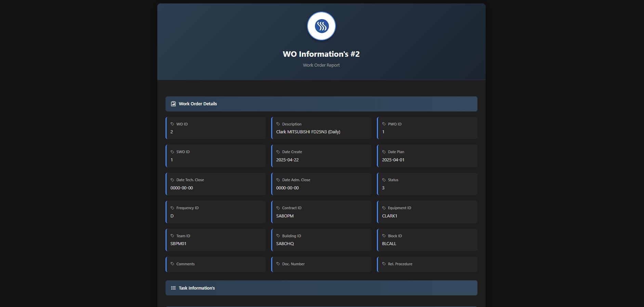644x307 pixels.
Task: Click the Date Plan value '2025-04-01'
Action: pos(393,160)
